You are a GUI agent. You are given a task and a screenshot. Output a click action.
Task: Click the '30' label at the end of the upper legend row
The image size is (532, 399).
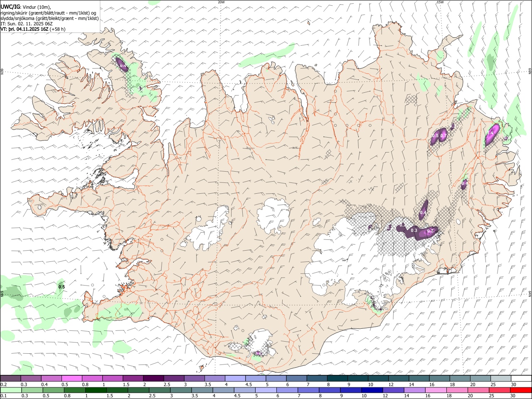click(x=514, y=384)
